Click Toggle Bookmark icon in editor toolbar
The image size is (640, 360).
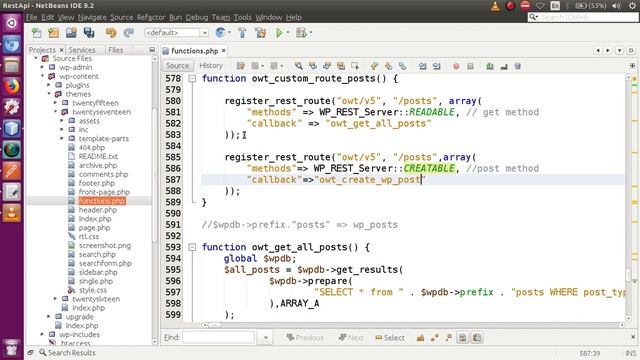(402, 66)
